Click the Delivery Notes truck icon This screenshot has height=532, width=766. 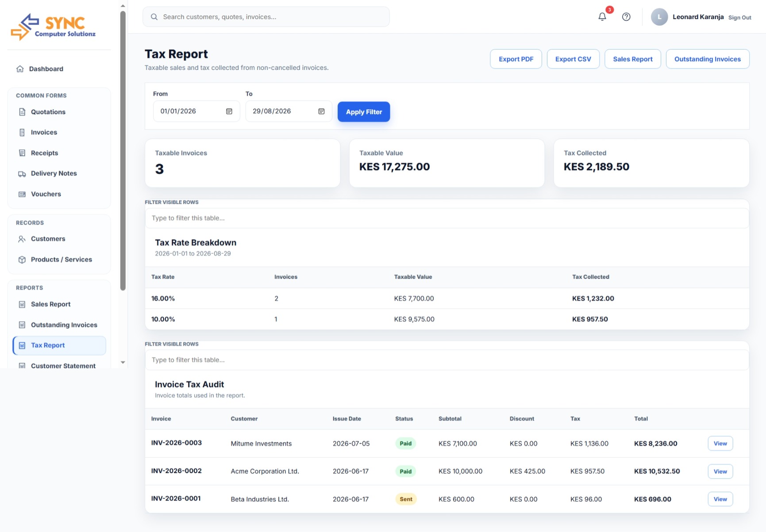tap(22, 173)
